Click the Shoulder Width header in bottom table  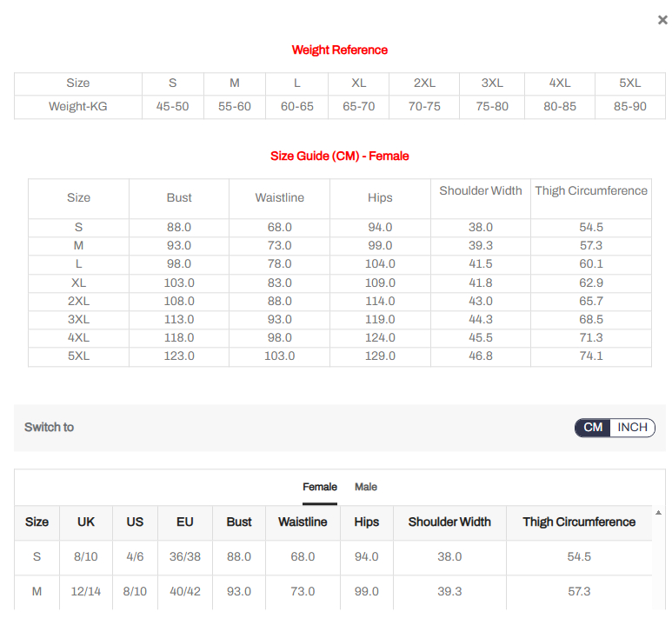click(x=449, y=522)
